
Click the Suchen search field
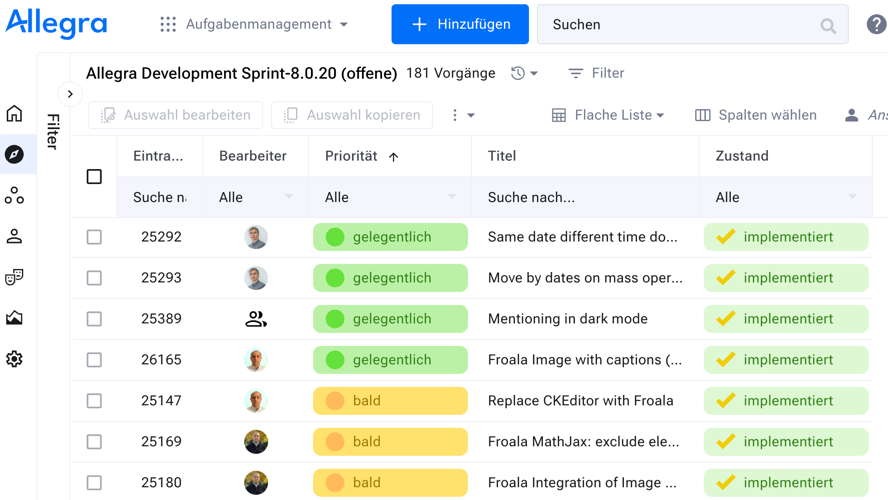click(x=693, y=24)
